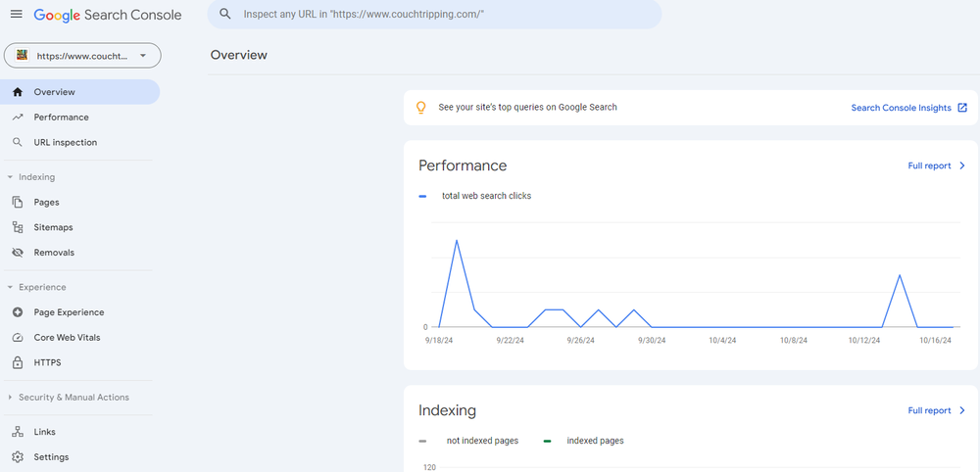Click the Performance trend arrow icon
980x472 pixels.
(17, 118)
